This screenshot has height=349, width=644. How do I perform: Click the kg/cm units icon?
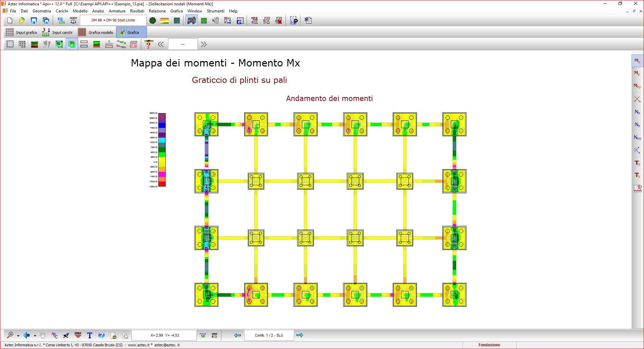[x=61, y=20]
